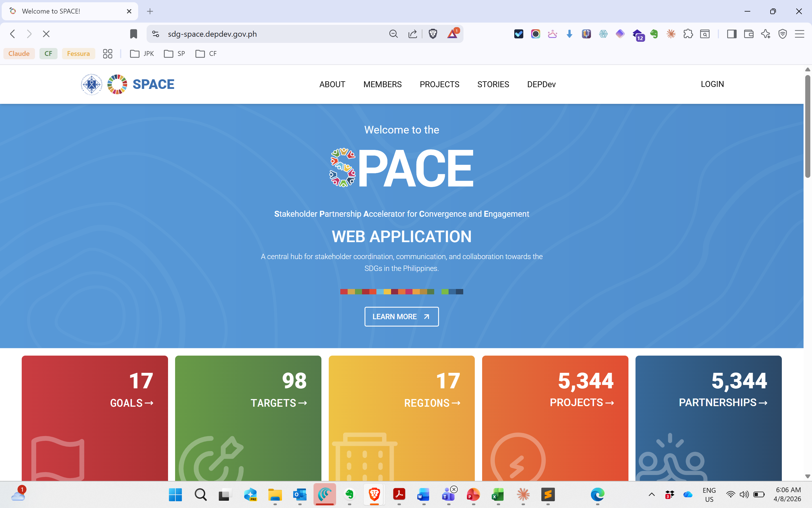Viewport: 812px width, 508px height.
Task: Open the Fessura bookmark
Action: [78, 54]
